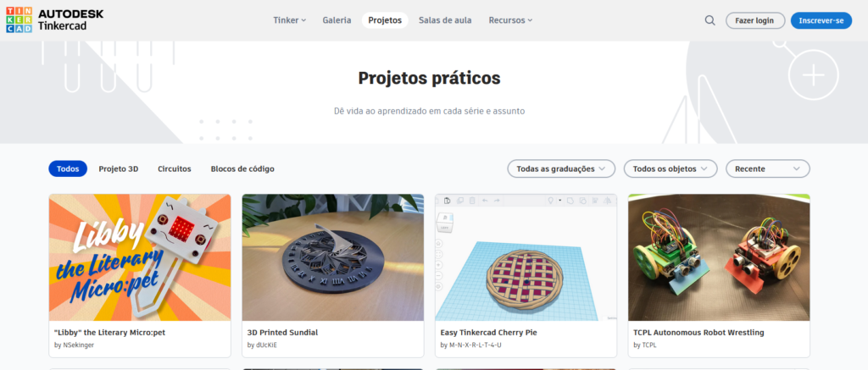Click the Autodesk Tinkercad logo
Image resolution: width=868 pixels, height=370 pixels.
pos(55,20)
